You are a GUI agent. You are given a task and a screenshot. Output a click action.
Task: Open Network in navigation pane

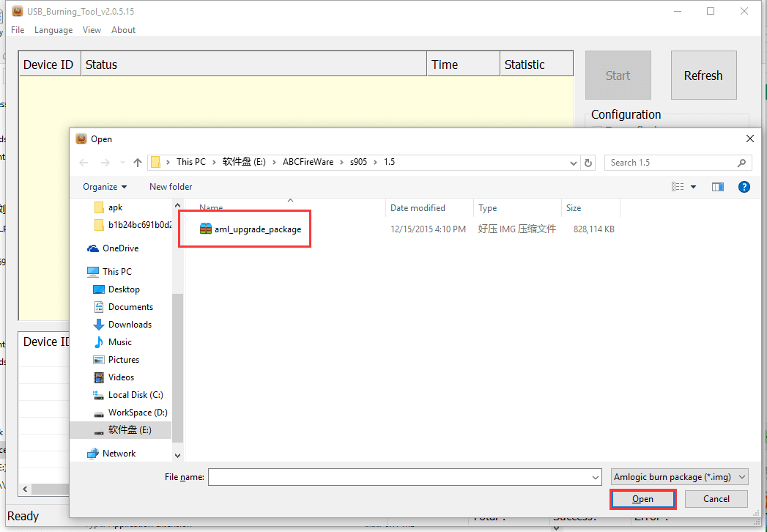119,453
